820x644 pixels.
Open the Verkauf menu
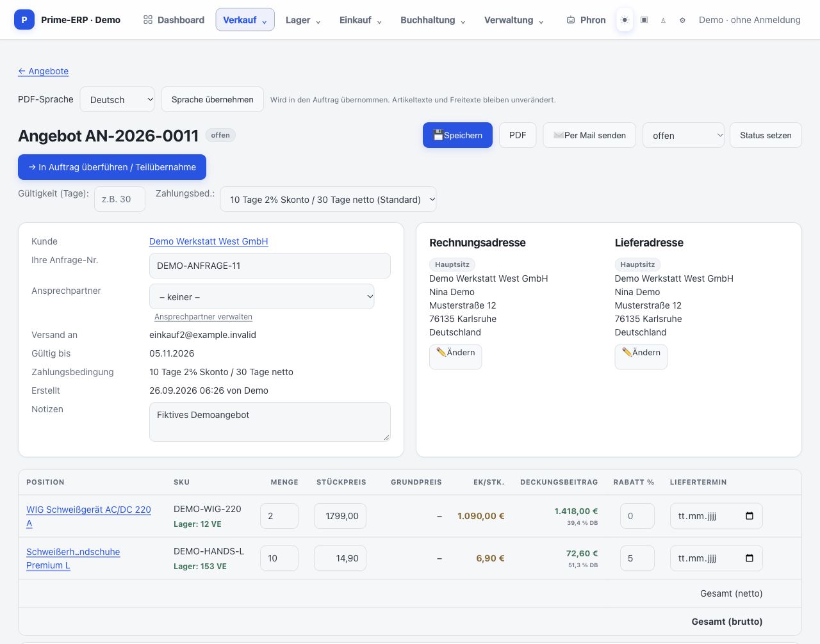pos(245,20)
